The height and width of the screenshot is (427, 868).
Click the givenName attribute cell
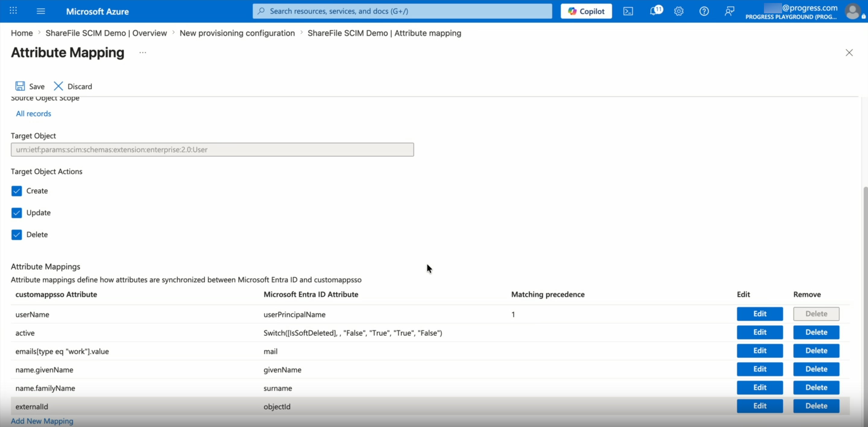click(x=282, y=370)
